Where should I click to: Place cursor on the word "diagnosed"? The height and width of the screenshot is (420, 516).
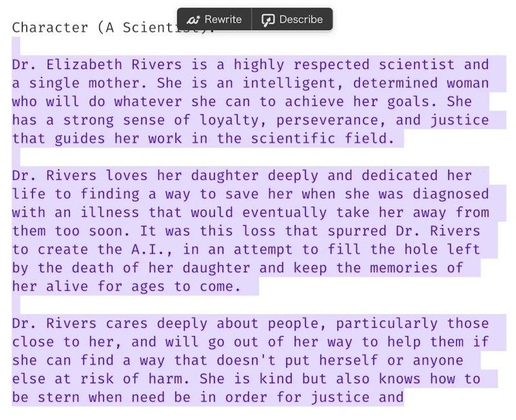tap(451, 194)
